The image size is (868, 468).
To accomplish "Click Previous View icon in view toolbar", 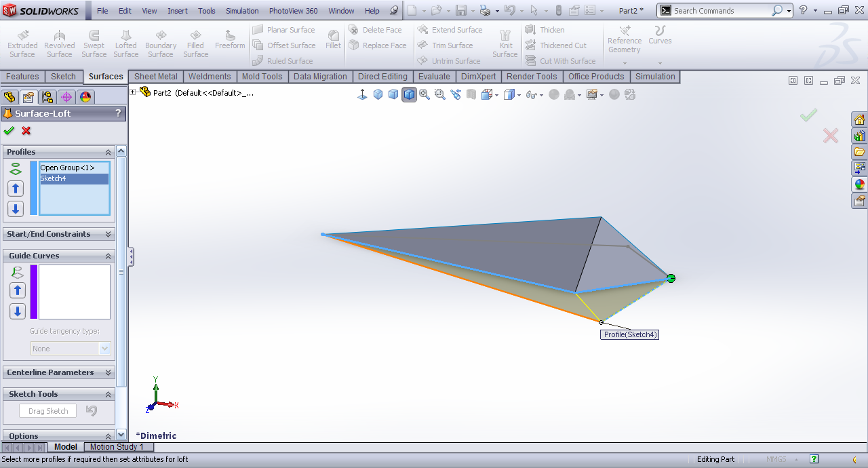I will pyautogui.click(x=456, y=95).
